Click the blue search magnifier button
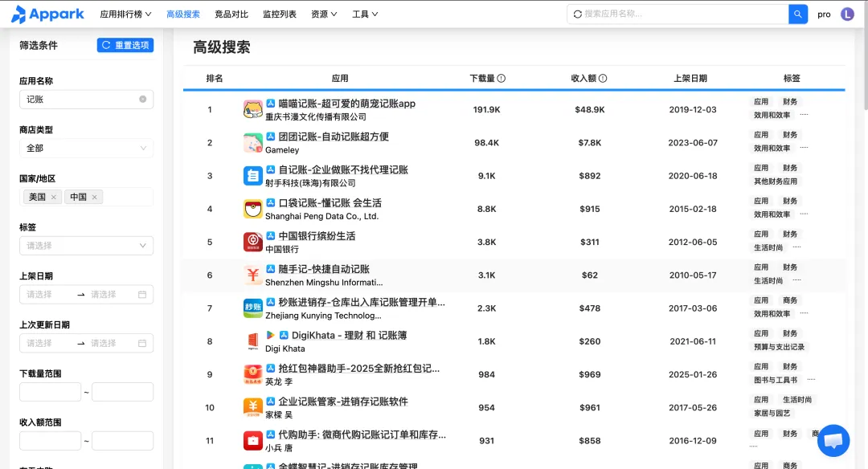Image resolution: width=868 pixels, height=469 pixels. coord(798,14)
